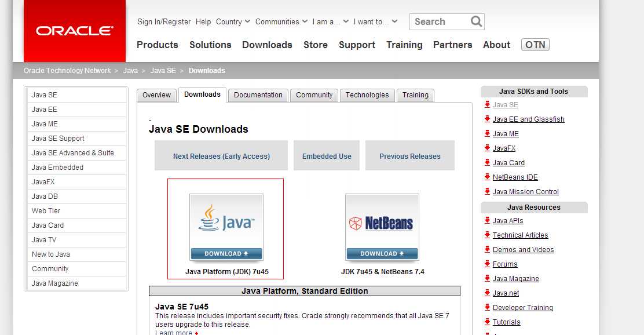Image resolution: width=644 pixels, height=335 pixels.
Task: Open the 'I am a...' dropdown
Action: point(331,22)
